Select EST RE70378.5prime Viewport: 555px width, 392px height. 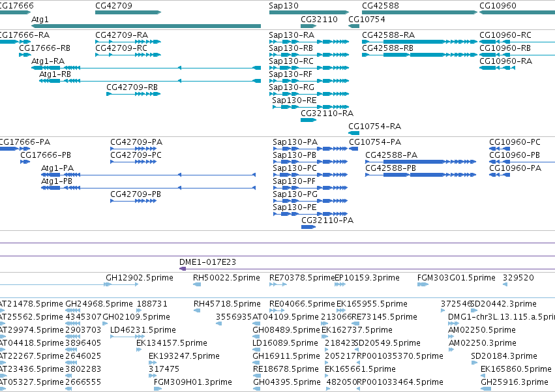pos(278,284)
